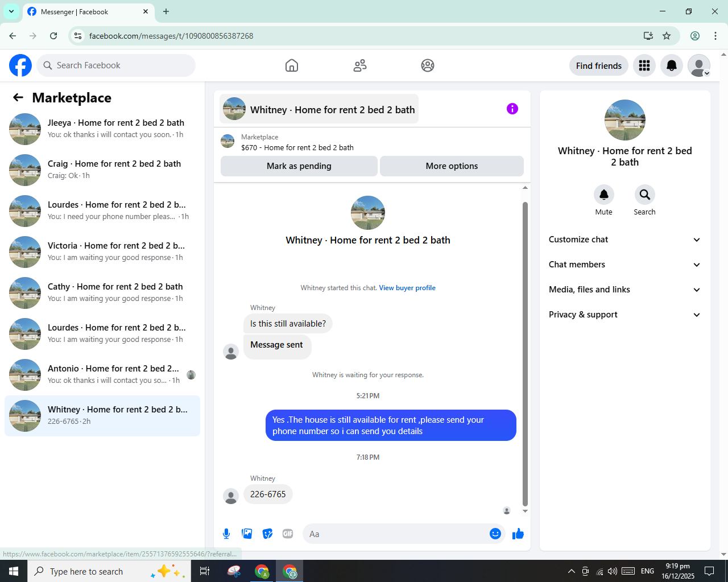The height and width of the screenshot is (582, 728).
Task: Click the chat scrollbar thumb
Action: click(525, 353)
